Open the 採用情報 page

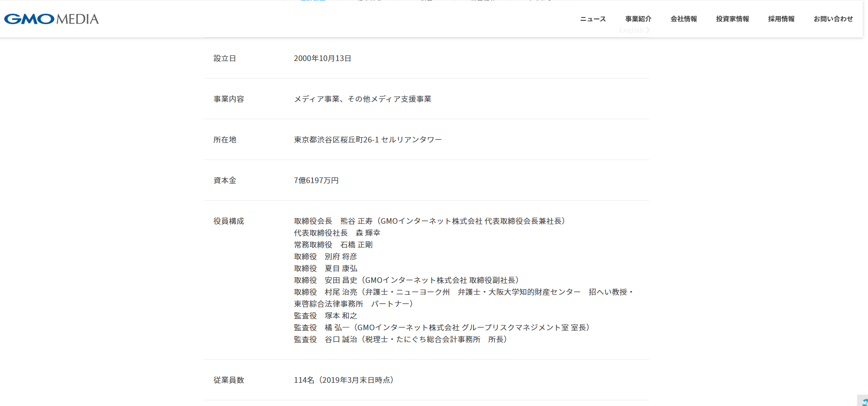click(781, 19)
